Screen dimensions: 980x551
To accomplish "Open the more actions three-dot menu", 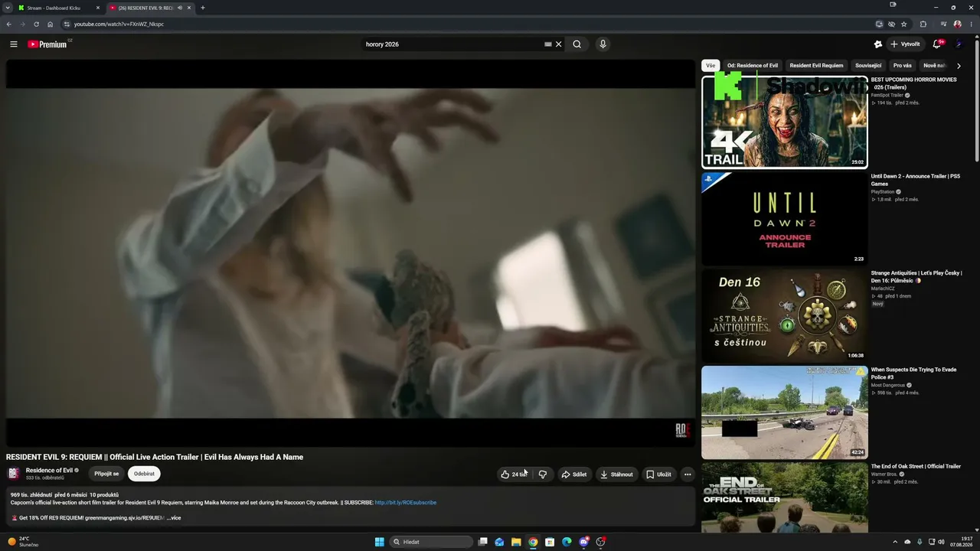I will click(x=688, y=474).
